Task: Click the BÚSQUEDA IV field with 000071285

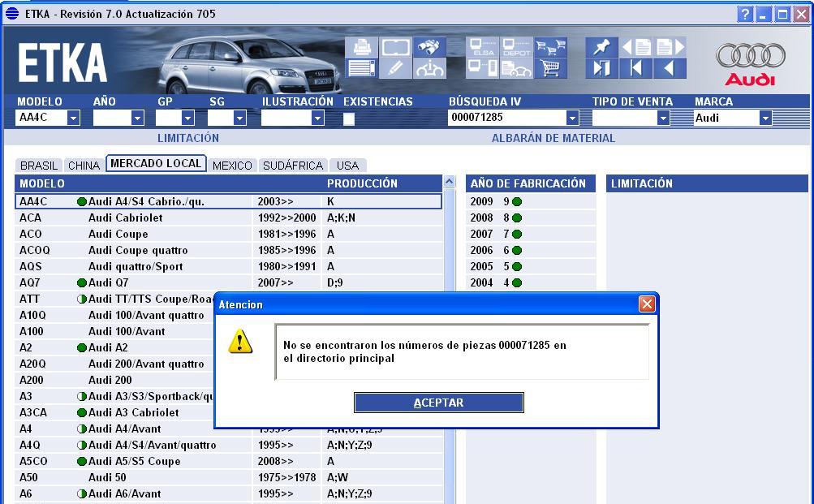Action: (x=508, y=118)
